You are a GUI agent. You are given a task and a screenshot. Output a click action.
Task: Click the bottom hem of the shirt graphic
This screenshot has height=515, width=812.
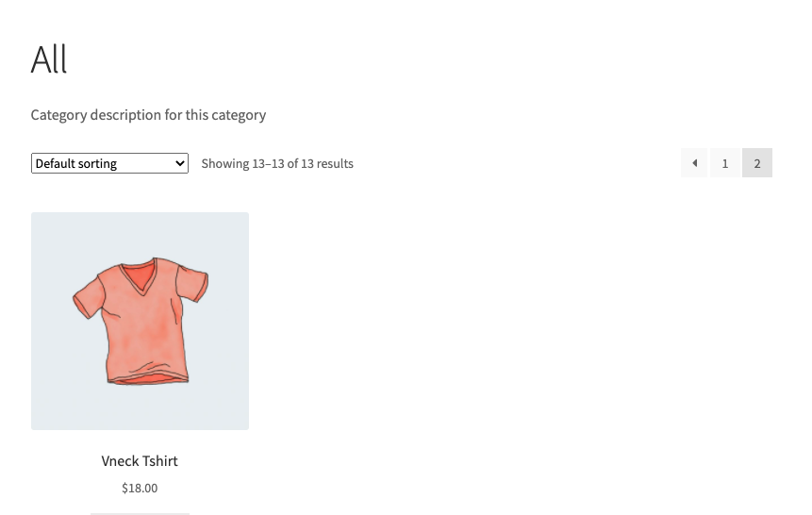point(147,380)
